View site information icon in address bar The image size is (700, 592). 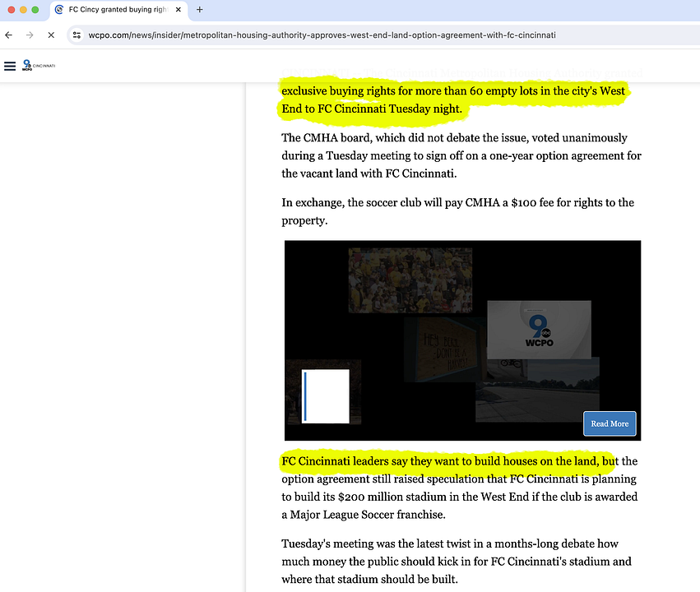pos(76,35)
